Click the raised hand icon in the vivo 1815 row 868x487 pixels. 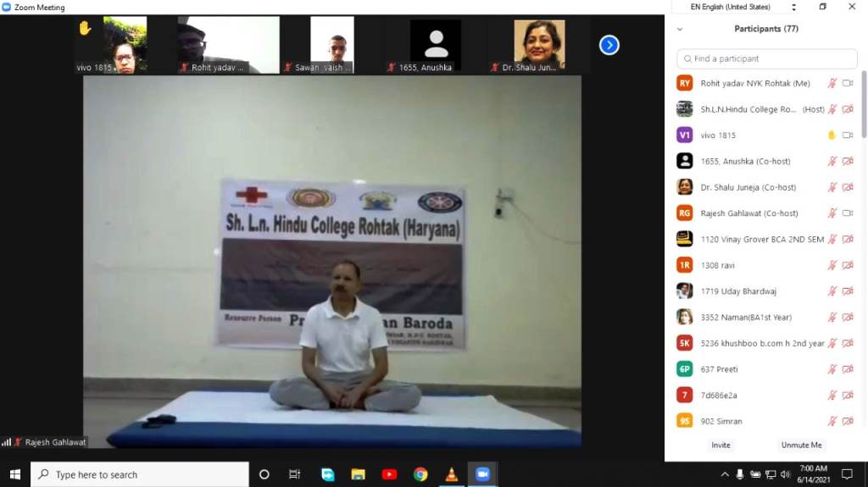point(831,135)
